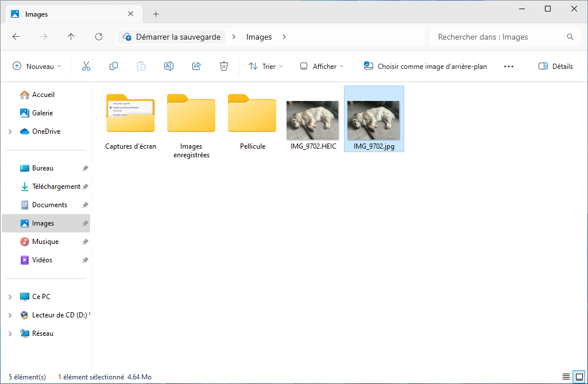Click the Cut scissors icon
The image size is (588, 384).
click(x=86, y=67)
